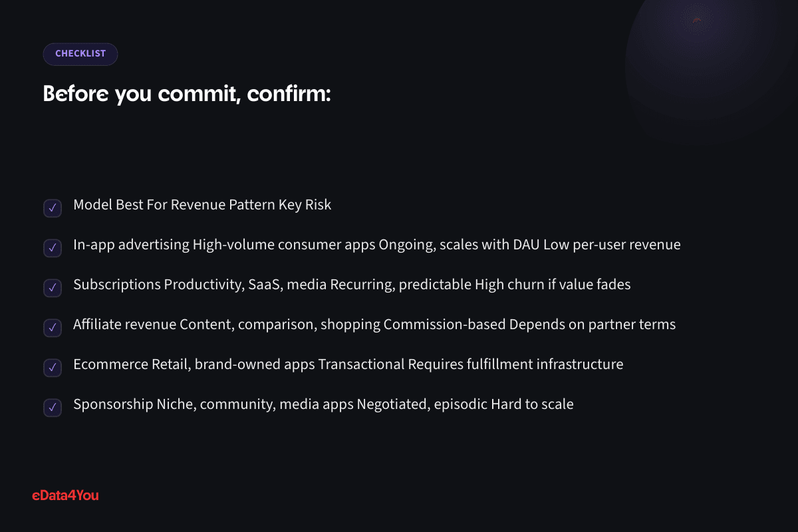Click the phrase 'Hard to scale'
This screenshot has height=532, width=798.
coord(532,404)
